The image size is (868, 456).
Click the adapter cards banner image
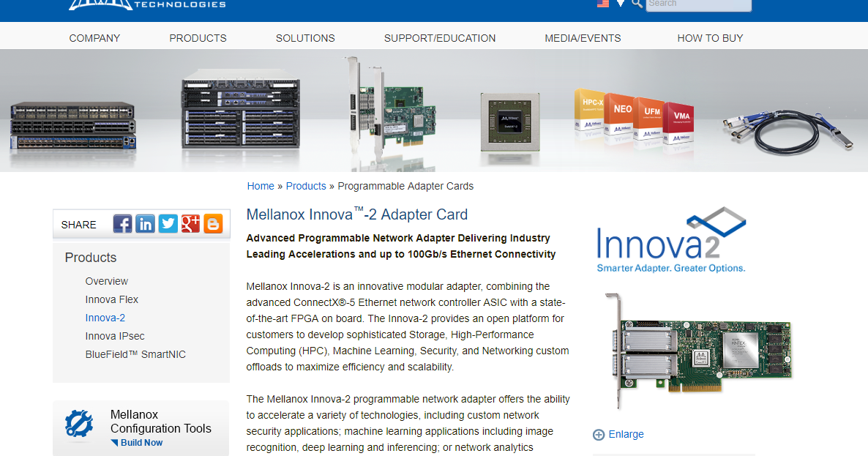point(390,108)
